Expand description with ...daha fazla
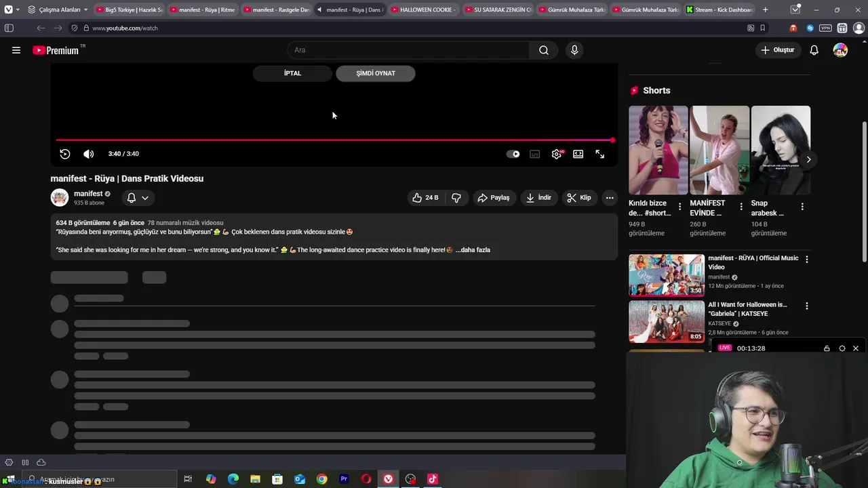 coord(473,250)
